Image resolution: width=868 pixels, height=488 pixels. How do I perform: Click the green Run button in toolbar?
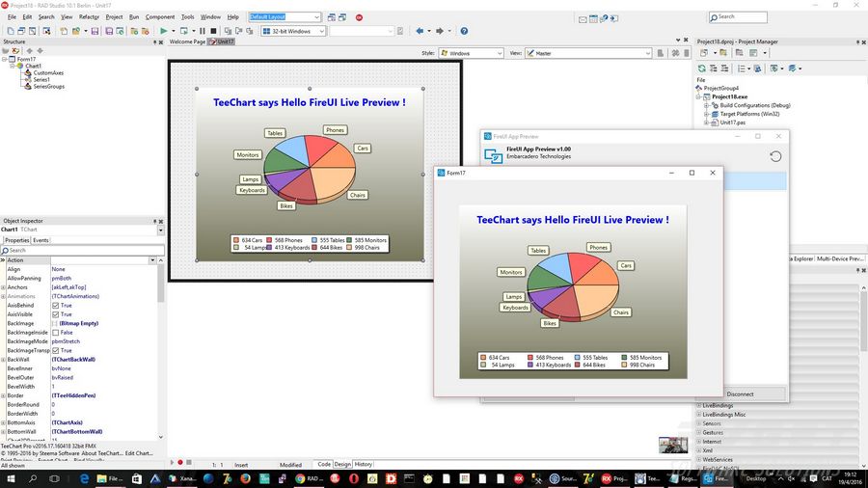pos(163,31)
